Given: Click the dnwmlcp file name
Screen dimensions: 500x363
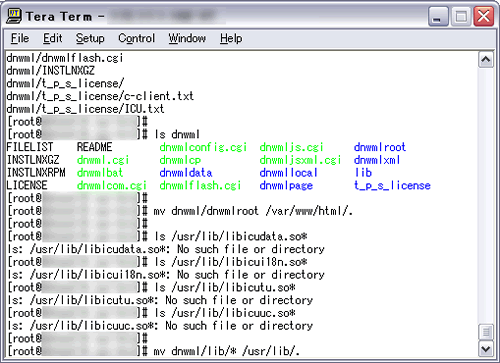Looking at the screenshot, I should [x=180, y=160].
